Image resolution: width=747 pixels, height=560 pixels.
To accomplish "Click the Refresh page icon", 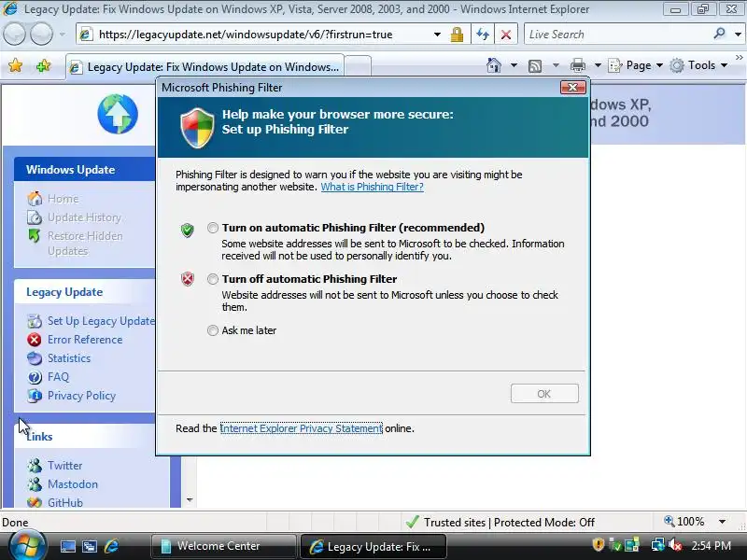I will [x=483, y=35].
